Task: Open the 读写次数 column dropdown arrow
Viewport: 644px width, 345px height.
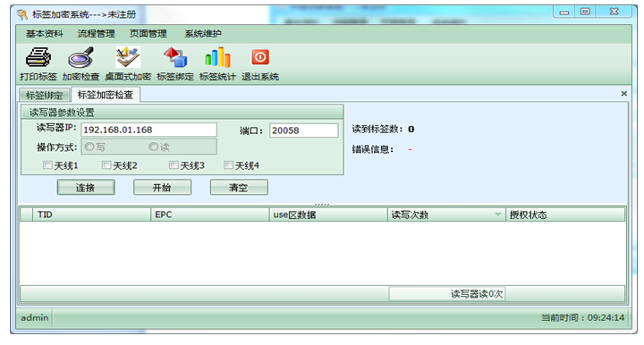Action: [x=498, y=215]
